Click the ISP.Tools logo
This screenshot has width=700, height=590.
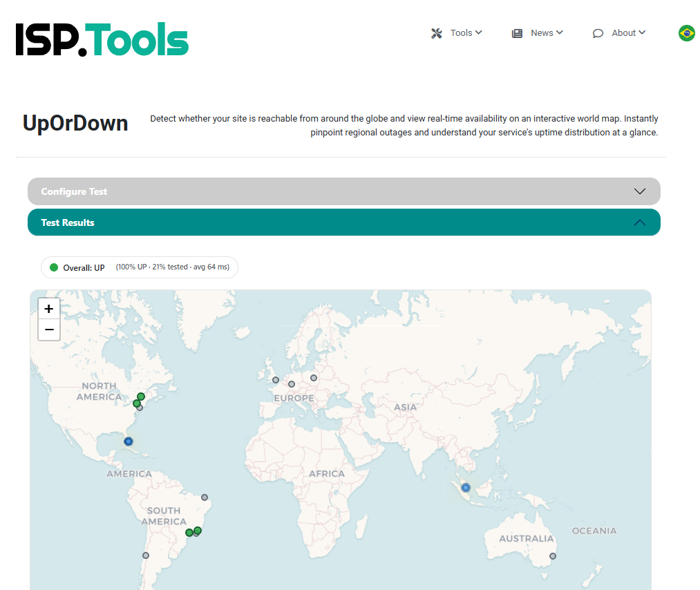coord(101,38)
